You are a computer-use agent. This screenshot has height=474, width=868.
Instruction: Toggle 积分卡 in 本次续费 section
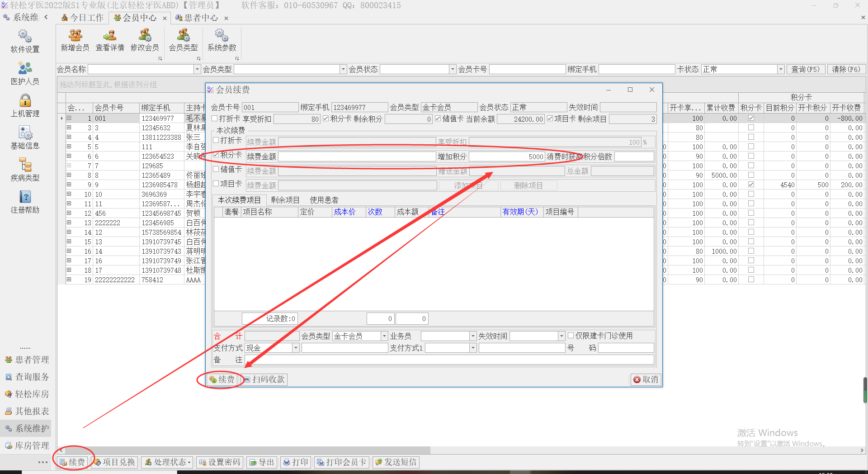click(216, 155)
